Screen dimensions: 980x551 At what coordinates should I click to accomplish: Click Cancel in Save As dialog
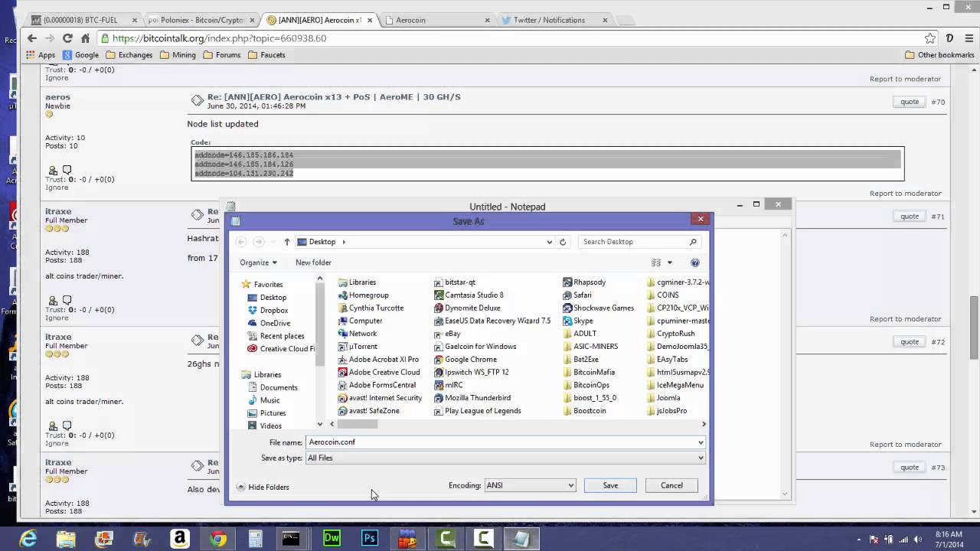671,485
